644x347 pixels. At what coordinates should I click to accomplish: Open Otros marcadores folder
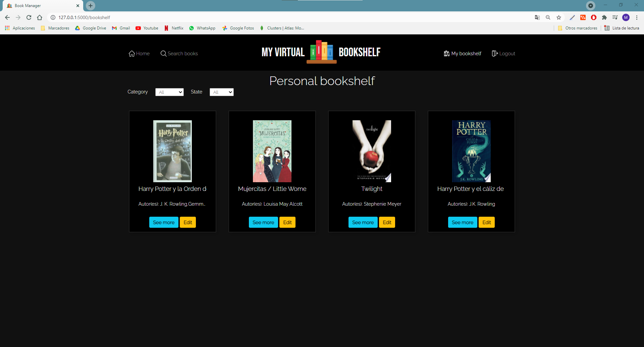point(578,28)
